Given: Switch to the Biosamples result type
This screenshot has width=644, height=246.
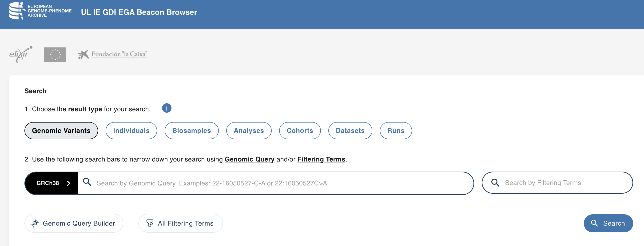Looking at the screenshot, I should pyautogui.click(x=191, y=131).
